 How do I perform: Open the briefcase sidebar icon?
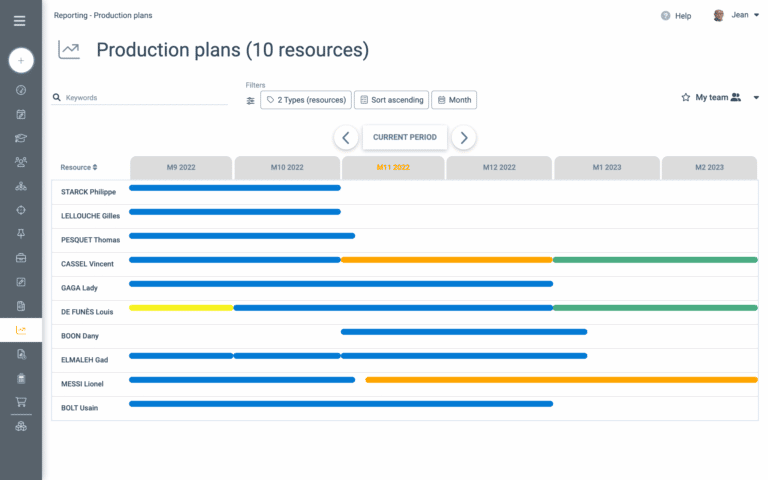click(21, 258)
